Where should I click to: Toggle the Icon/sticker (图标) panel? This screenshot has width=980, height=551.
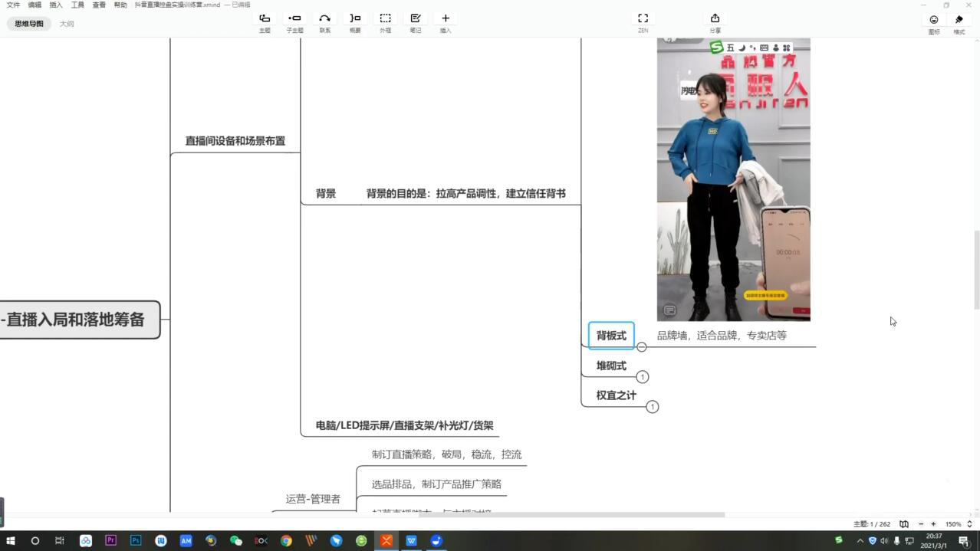point(933,20)
